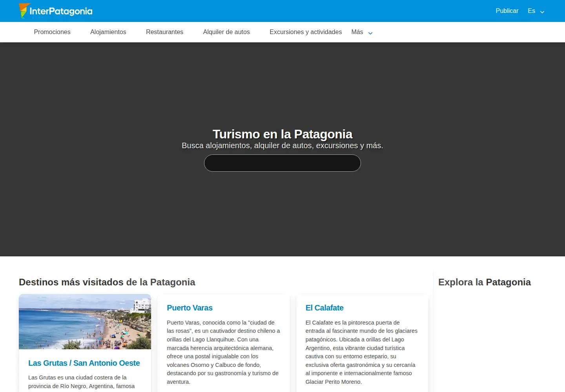Open the Restaurantes menu item
565x392 pixels.
coord(164,32)
